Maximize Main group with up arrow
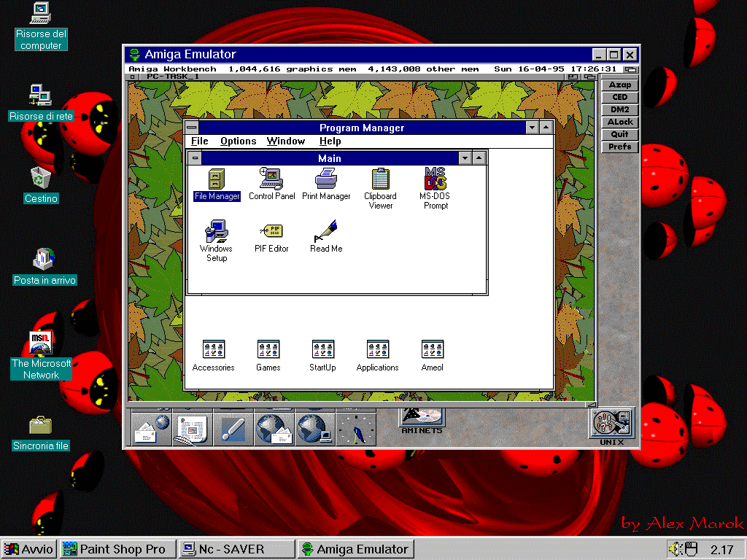Viewport: 747px width, 560px height. point(479,157)
